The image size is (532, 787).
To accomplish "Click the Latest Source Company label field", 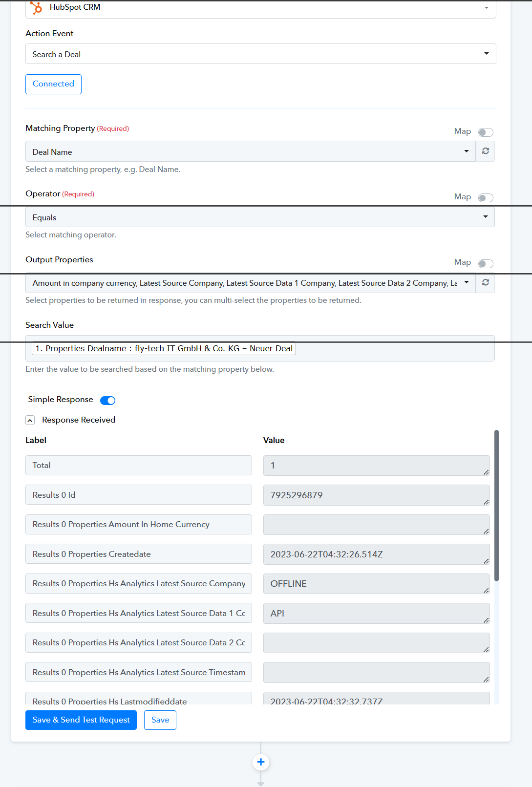I will [x=139, y=583].
